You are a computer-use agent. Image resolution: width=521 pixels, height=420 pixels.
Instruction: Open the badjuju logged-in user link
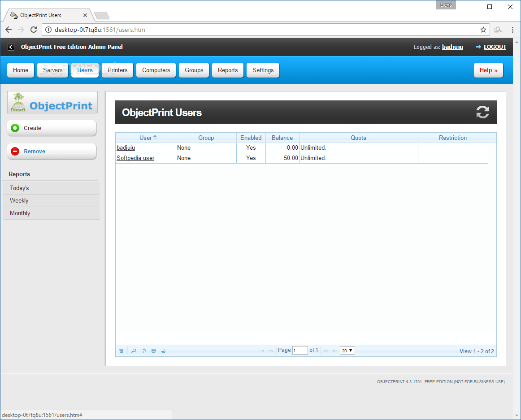pos(452,47)
